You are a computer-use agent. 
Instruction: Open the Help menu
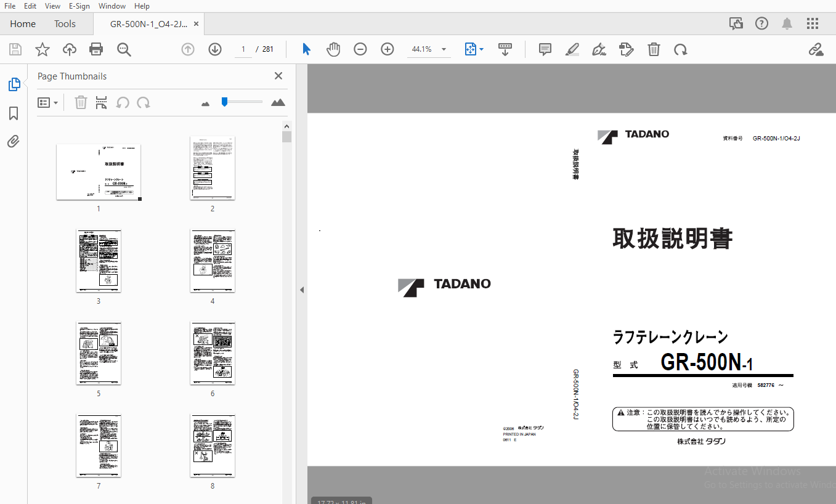point(142,6)
